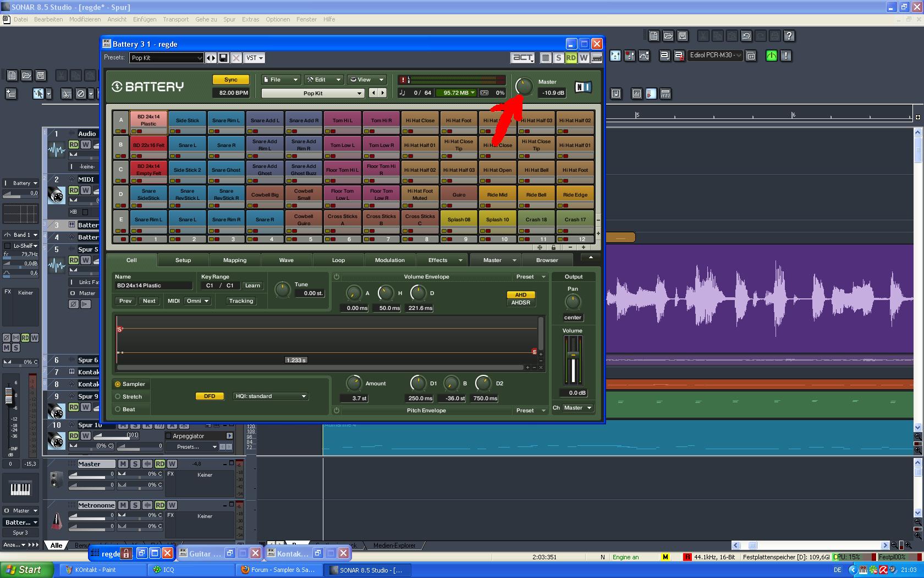The height and width of the screenshot is (578, 924).
Task: Click the Battery panic exclamation icon
Action: (x=403, y=80)
